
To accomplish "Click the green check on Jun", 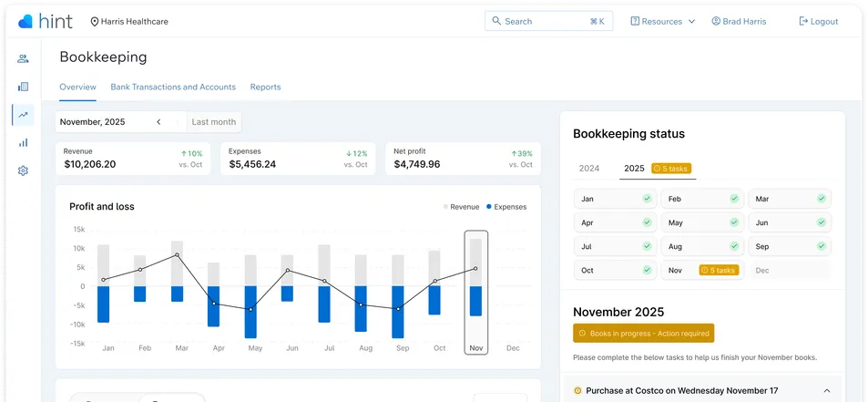I will point(822,222).
